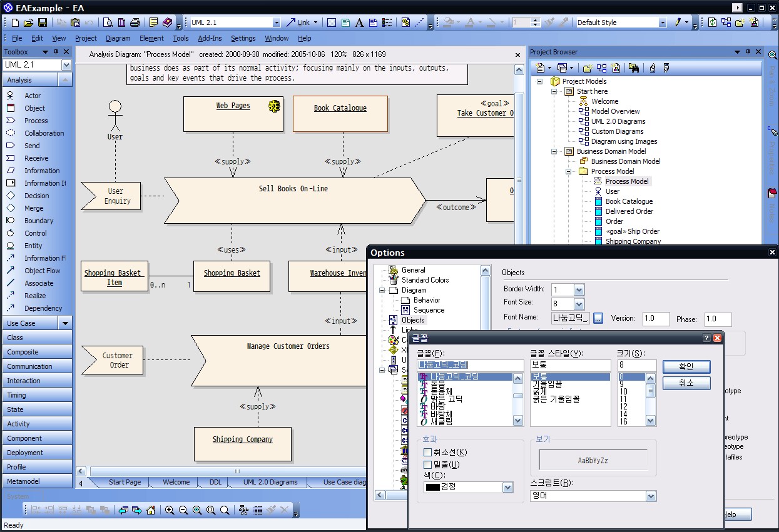Click the 확인 confirm button
The width and height of the screenshot is (779, 532).
click(x=686, y=366)
